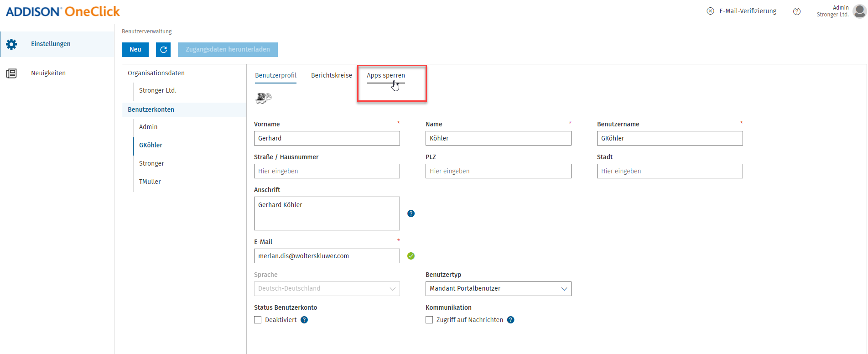Click the Benutzerverwaltung breadcrumb text
The image size is (868, 354).
147,31
